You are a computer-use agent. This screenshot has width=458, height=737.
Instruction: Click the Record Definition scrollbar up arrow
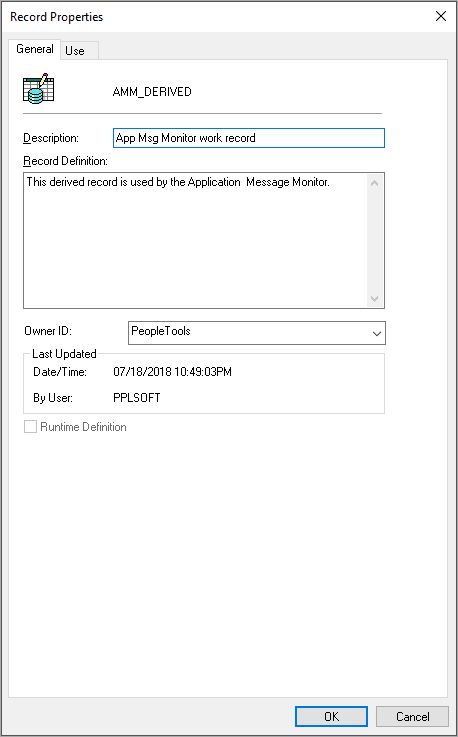(x=375, y=183)
